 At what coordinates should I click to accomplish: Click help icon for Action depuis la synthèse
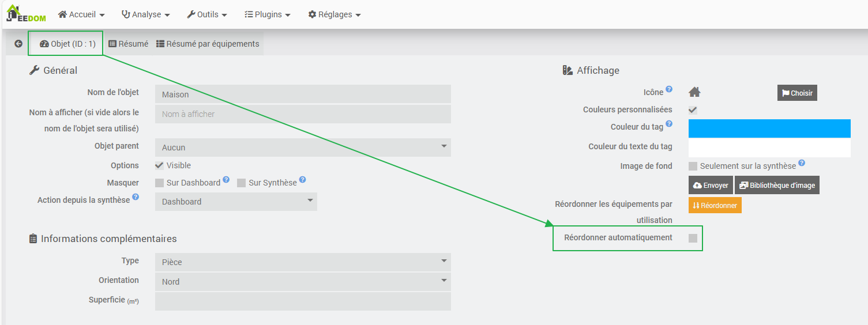point(136,197)
